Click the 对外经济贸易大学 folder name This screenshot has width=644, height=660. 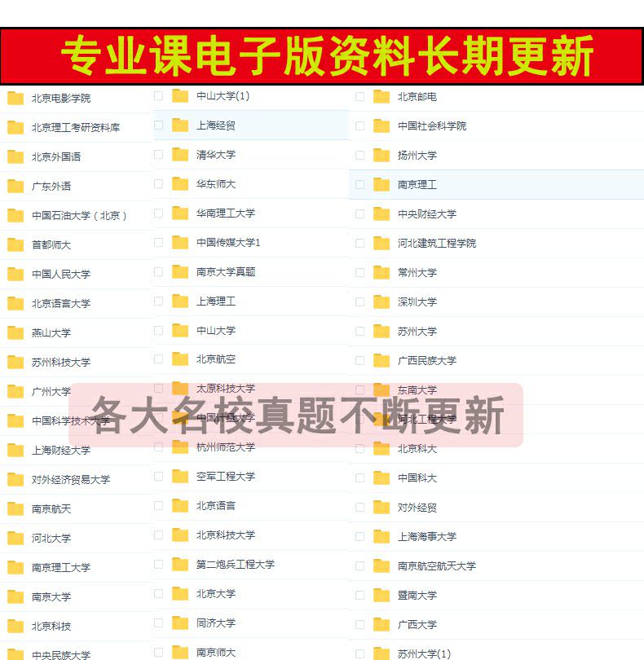click(71, 479)
